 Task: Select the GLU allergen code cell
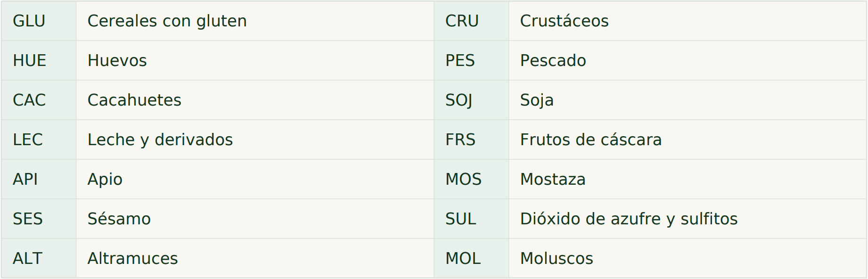click(39, 21)
